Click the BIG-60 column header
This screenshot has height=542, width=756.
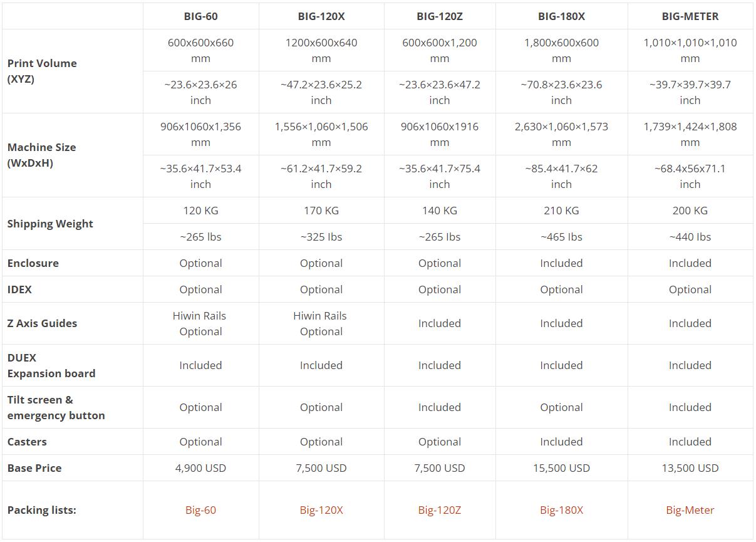(x=200, y=16)
